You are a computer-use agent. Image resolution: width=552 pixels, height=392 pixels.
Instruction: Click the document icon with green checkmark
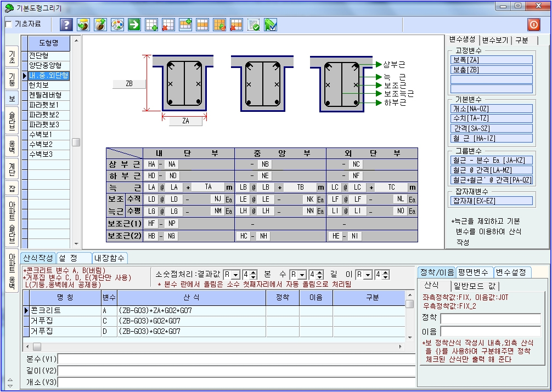[x=254, y=25]
